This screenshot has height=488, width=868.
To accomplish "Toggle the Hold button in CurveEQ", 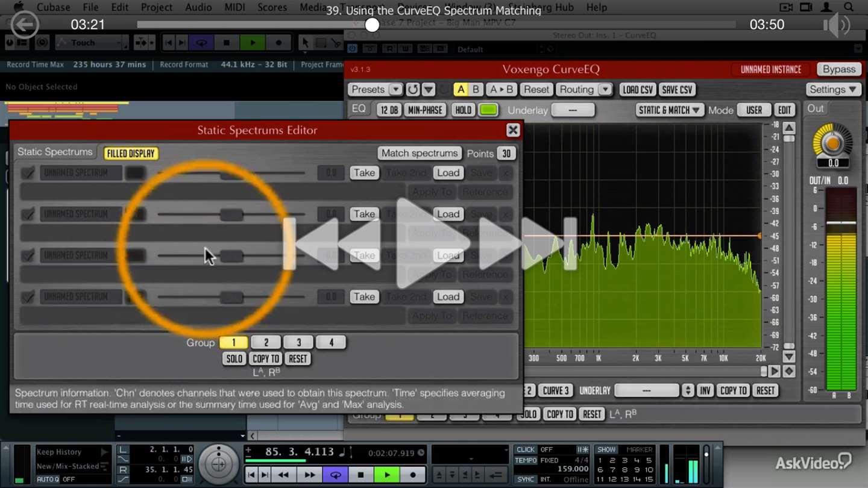I will (463, 110).
